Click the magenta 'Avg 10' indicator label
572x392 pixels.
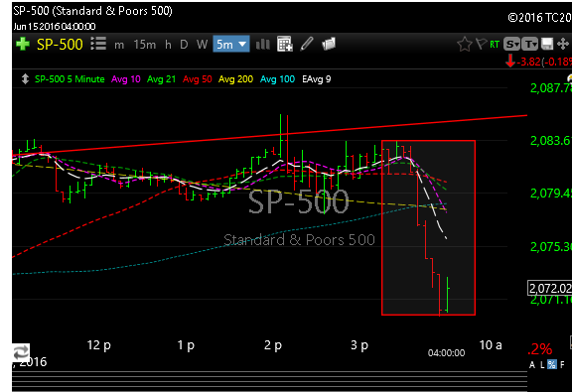pos(126,79)
